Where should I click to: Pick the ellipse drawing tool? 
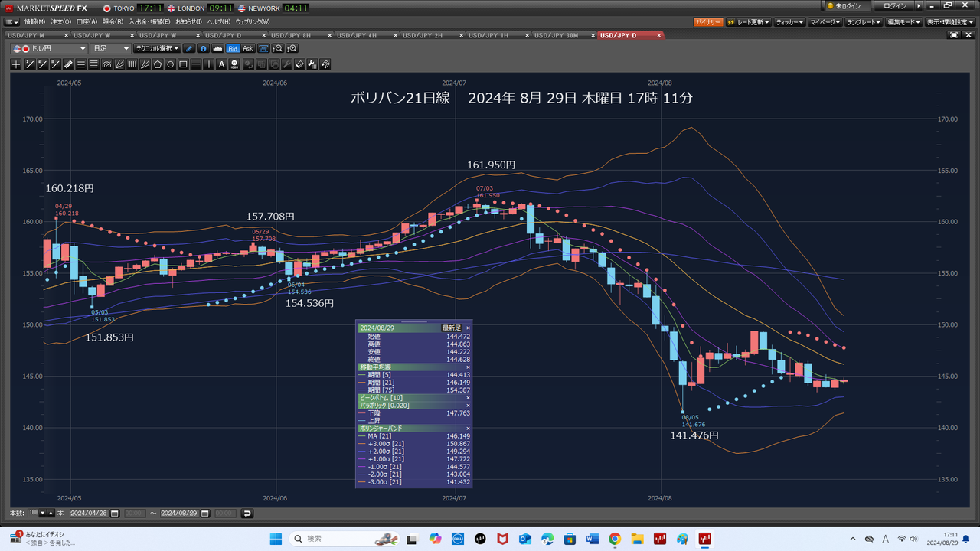click(x=170, y=64)
